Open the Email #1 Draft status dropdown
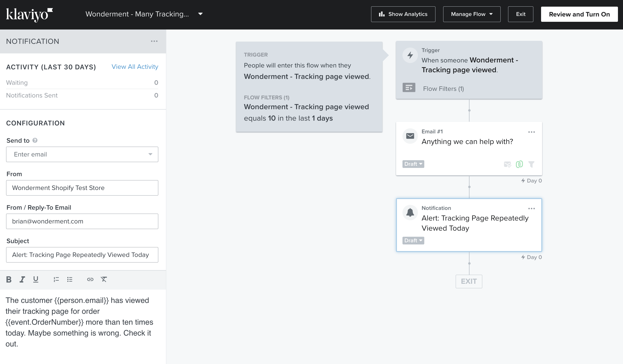623x364 pixels. pyautogui.click(x=413, y=164)
